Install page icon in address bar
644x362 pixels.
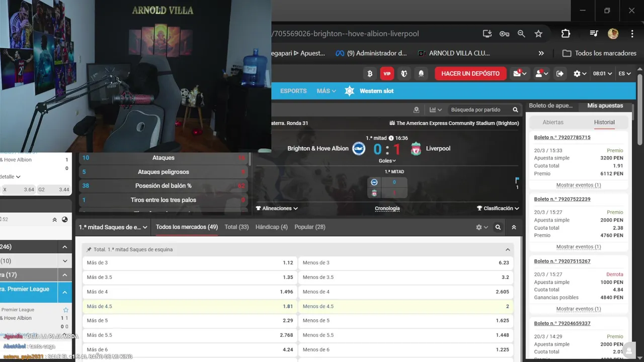pyautogui.click(x=487, y=34)
